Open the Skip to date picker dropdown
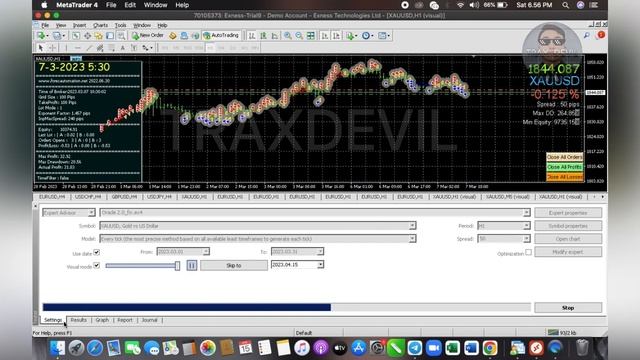640x360 pixels. [x=320, y=265]
